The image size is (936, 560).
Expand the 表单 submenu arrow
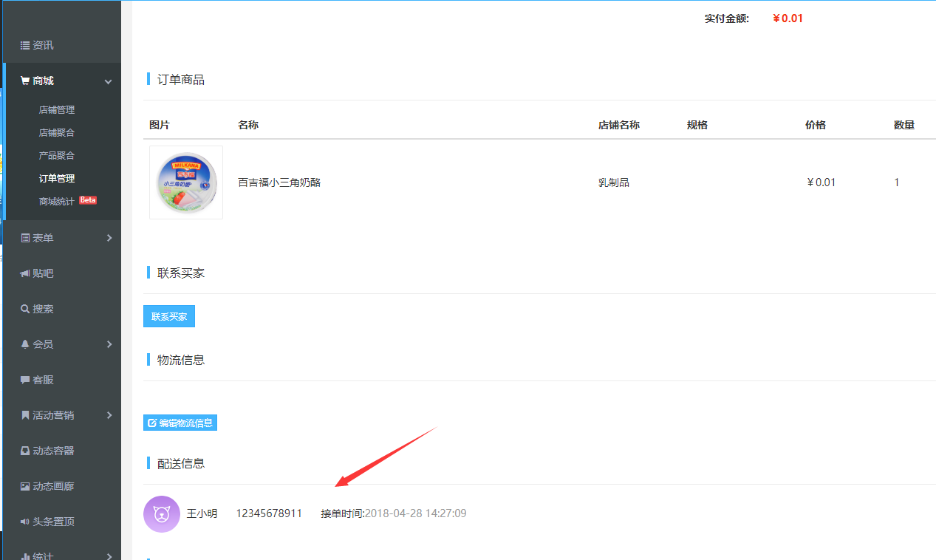click(109, 238)
